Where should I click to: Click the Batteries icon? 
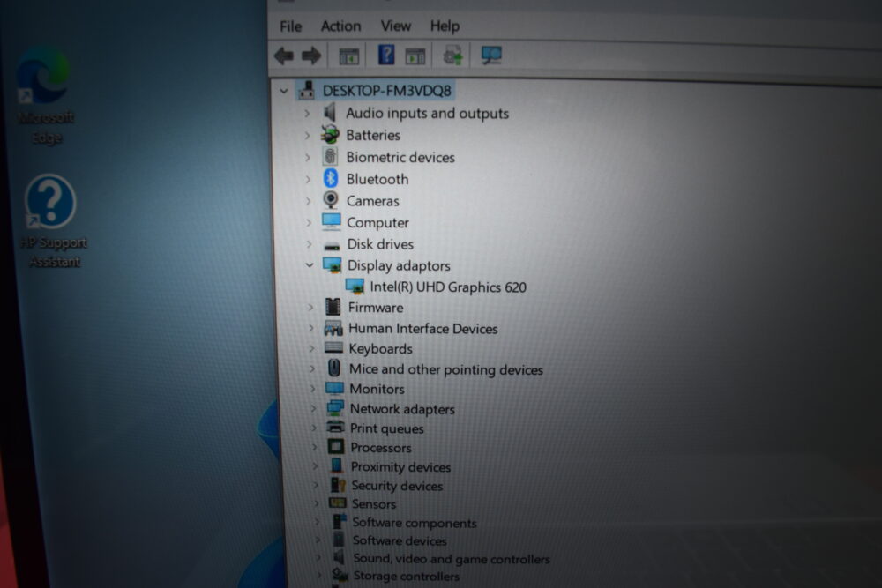tap(330, 134)
